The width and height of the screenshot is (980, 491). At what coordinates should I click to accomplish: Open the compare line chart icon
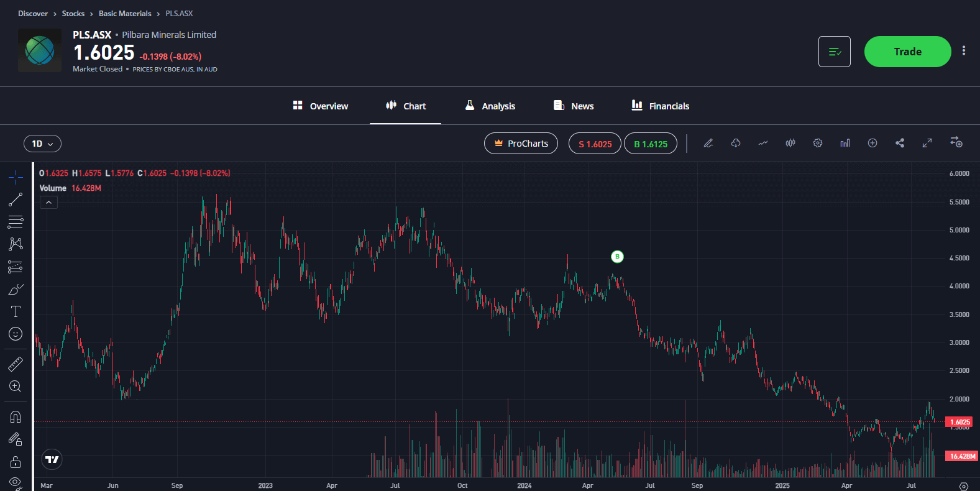[x=763, y=143]
